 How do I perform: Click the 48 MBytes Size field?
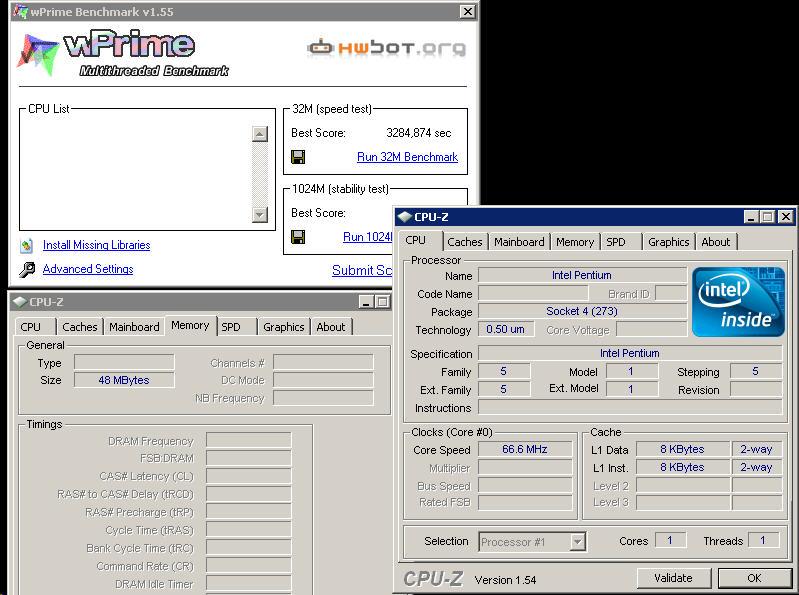(x=124, y=380)
